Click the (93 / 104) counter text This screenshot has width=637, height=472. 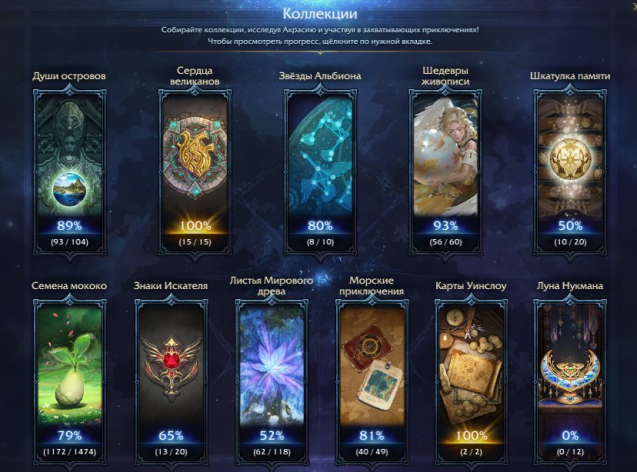click(x=69, y=242)
